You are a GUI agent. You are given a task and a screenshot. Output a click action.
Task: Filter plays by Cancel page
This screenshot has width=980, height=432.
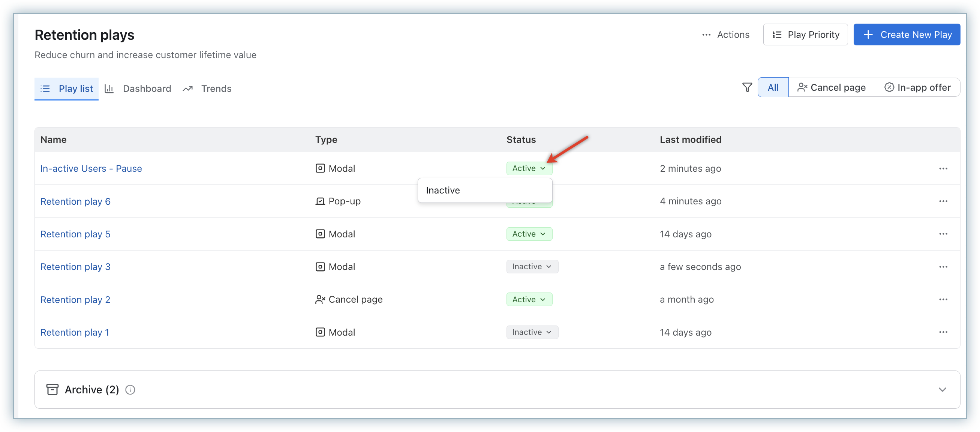[831, 87]
